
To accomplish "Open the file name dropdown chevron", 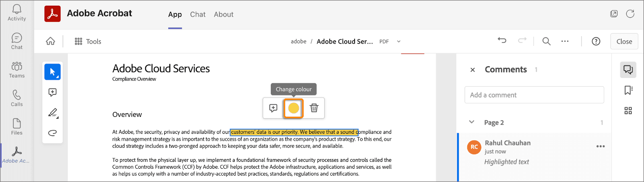I will (399, 41).
